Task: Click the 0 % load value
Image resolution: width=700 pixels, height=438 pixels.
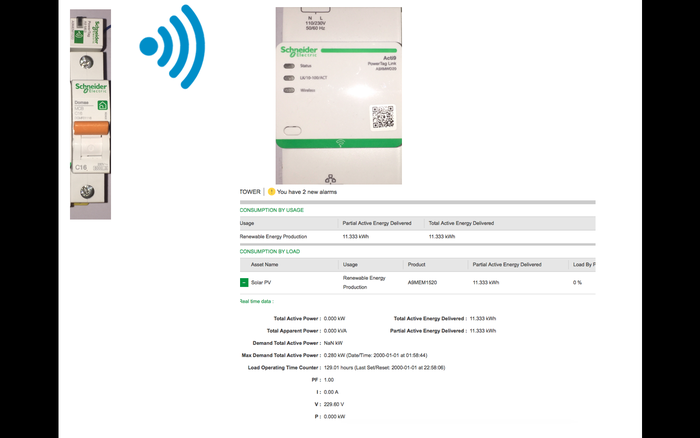Action: 577,283
